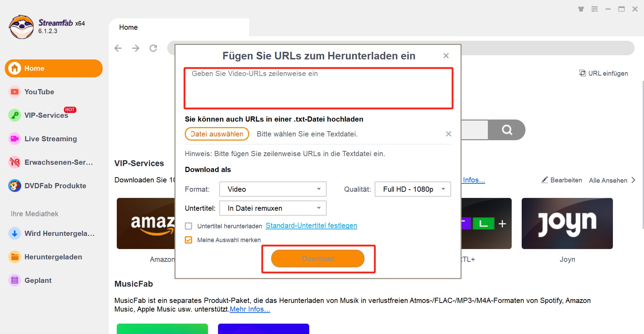
Task: Open the Home sidebar item
Action: pos(54,68)
